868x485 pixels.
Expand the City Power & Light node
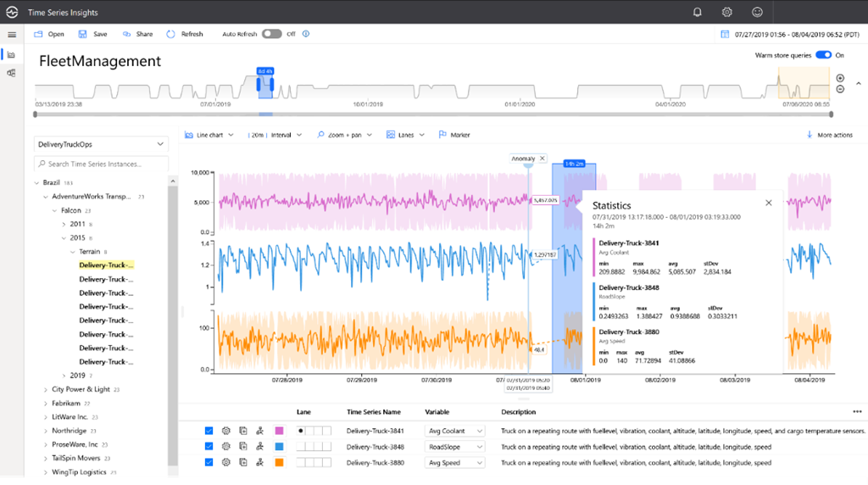[46, 389]
